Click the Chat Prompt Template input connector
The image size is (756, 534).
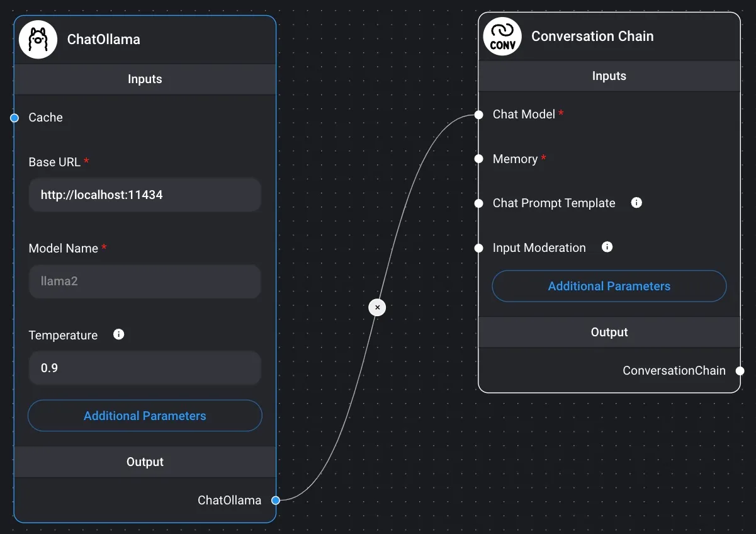click(479, 203)
